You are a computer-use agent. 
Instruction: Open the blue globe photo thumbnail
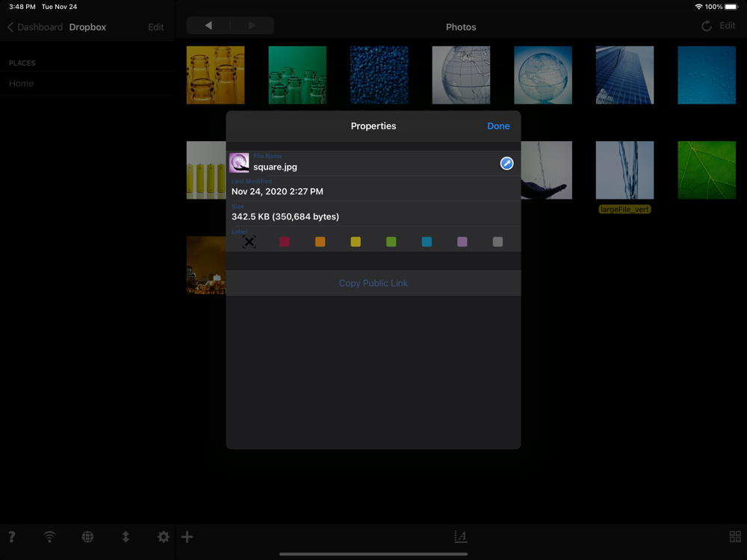click(543, 75)
